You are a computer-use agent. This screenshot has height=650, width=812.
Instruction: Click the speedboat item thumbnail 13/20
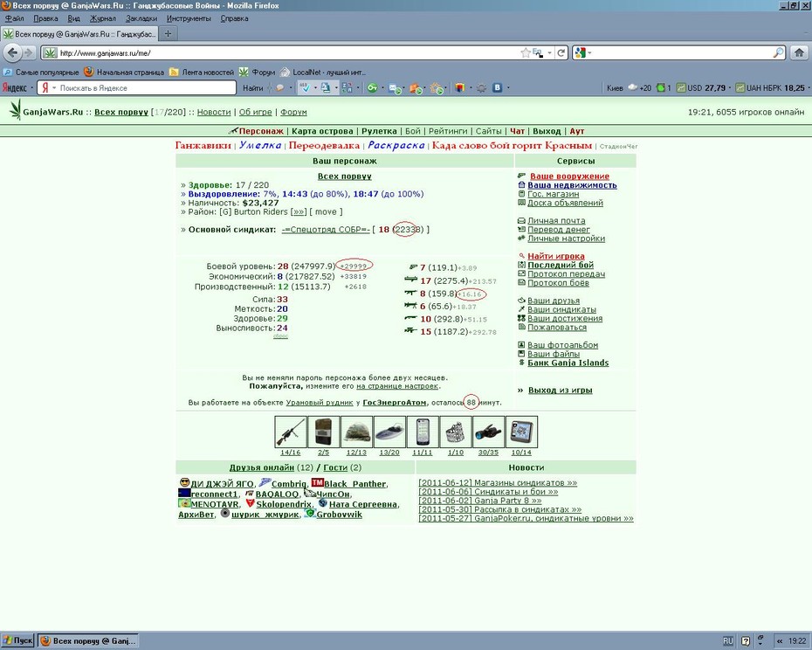[x=389, y=432]
